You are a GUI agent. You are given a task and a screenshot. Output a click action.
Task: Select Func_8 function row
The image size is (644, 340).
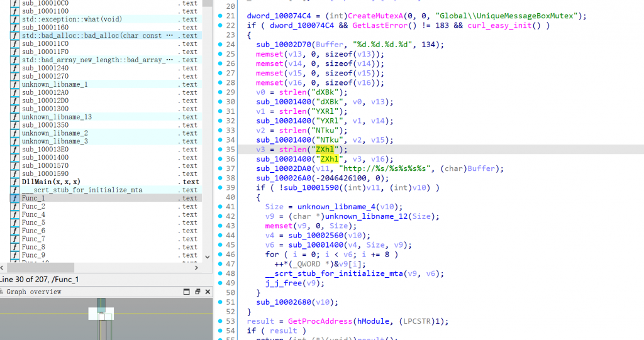(106, 247)
